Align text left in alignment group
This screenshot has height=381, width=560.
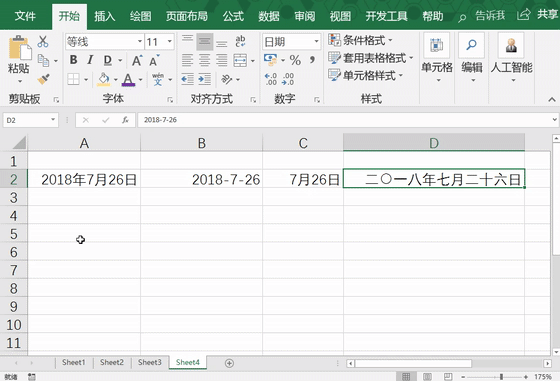(187, 61)
